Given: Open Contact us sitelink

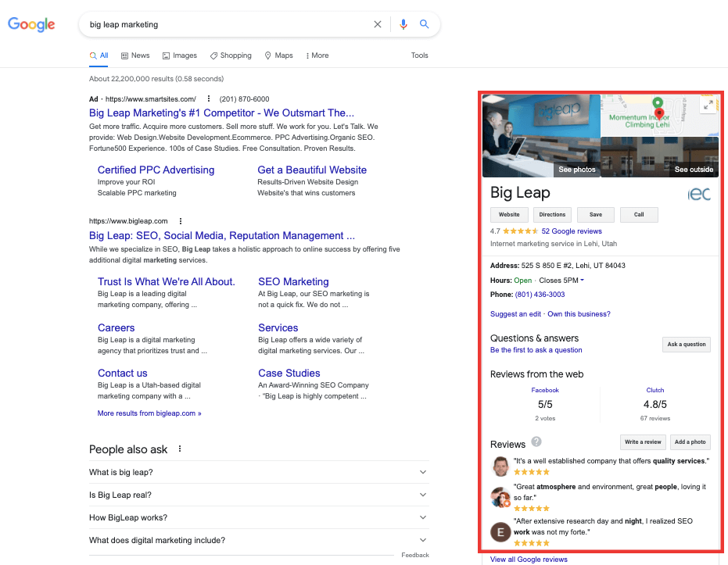Looking at the screenshot, I should 123,373.
